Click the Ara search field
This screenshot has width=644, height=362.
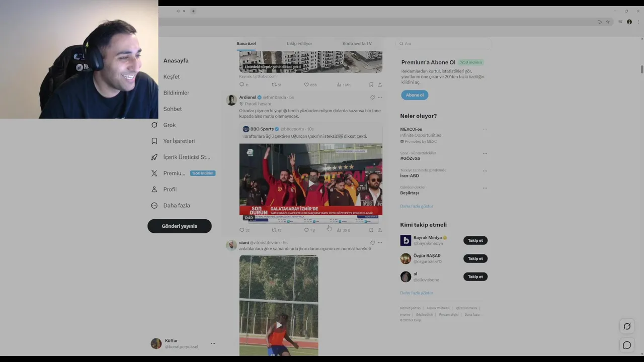443,43
